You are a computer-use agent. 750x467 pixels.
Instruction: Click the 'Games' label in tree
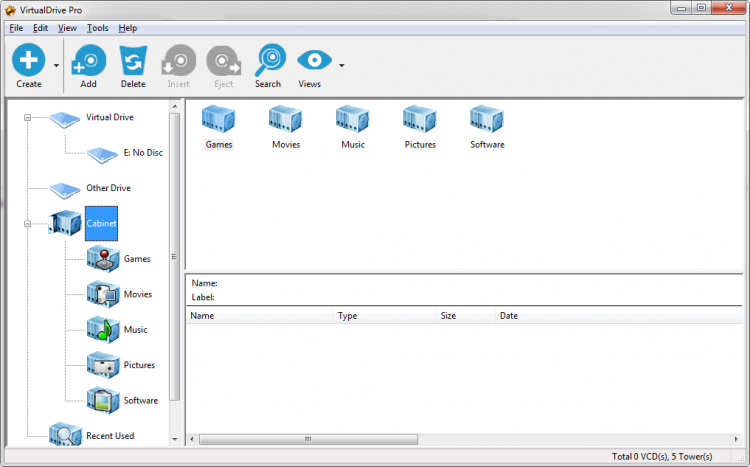pos(137,259)
